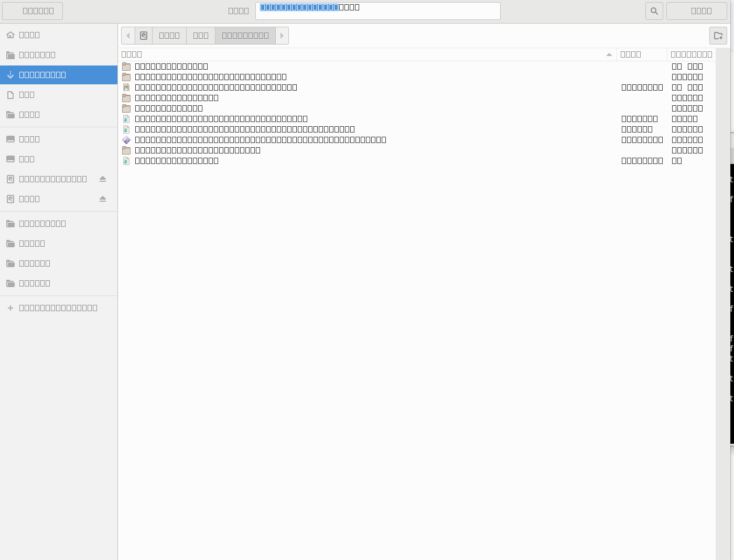Select the file row with the package archive icon
This screenshot has height=560, width=734.
point(417,87)
